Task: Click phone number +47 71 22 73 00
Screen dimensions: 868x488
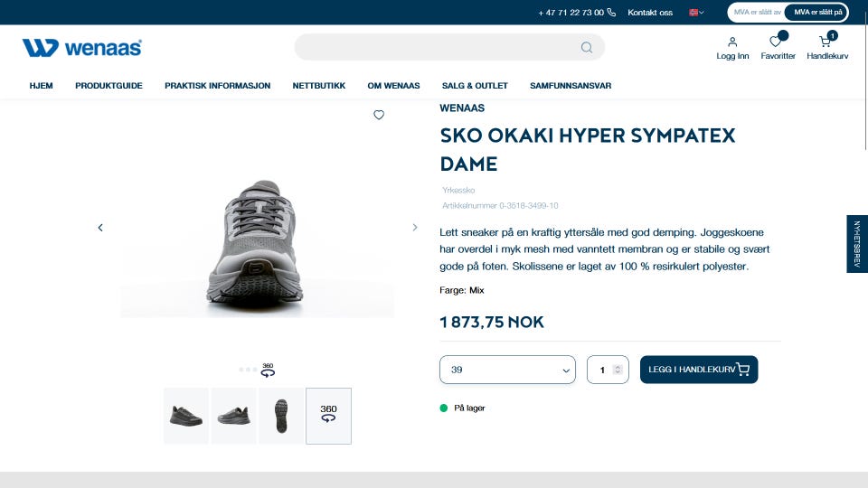Action: (571, 12)
